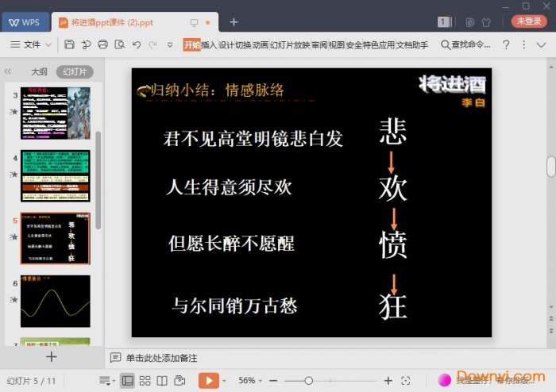Click the skin shirt icon in title bar

(x=486, y=22)
